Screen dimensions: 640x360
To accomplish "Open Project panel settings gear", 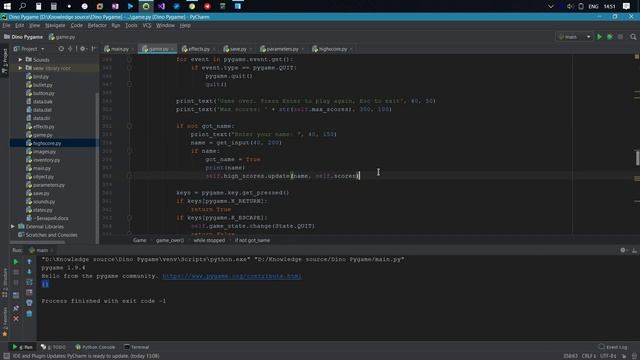I will tap(82, 49).
